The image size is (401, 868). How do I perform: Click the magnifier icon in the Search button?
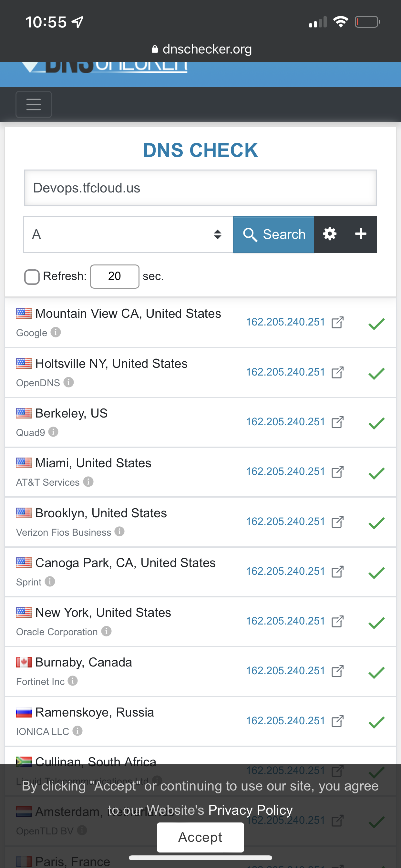pyautogui.click(x=250, y=234)
